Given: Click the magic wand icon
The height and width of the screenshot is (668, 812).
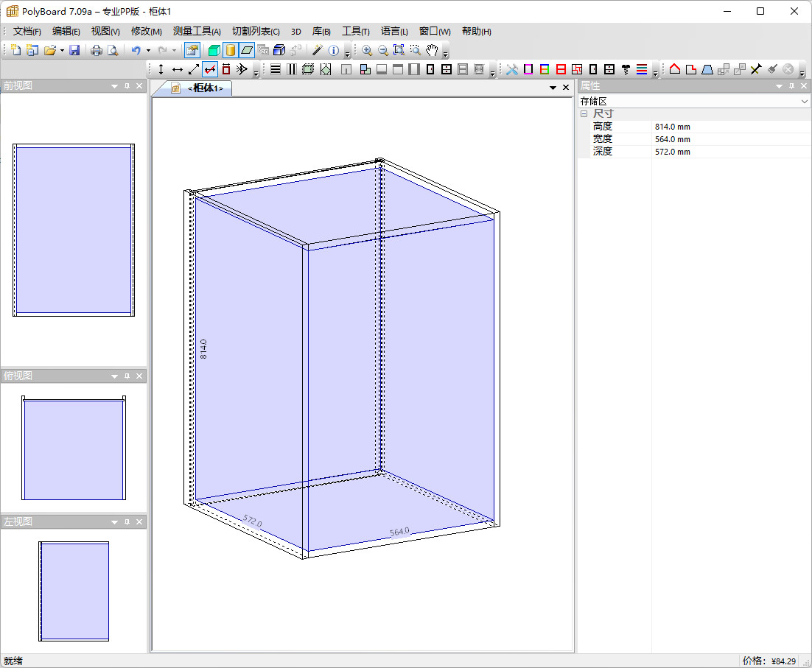Looking at the screenshot, I should click(318, 50).
